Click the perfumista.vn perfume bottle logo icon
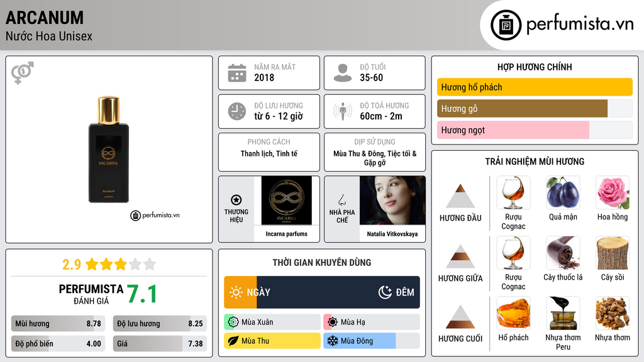644x362 pixels. click(x=506, y=25)
